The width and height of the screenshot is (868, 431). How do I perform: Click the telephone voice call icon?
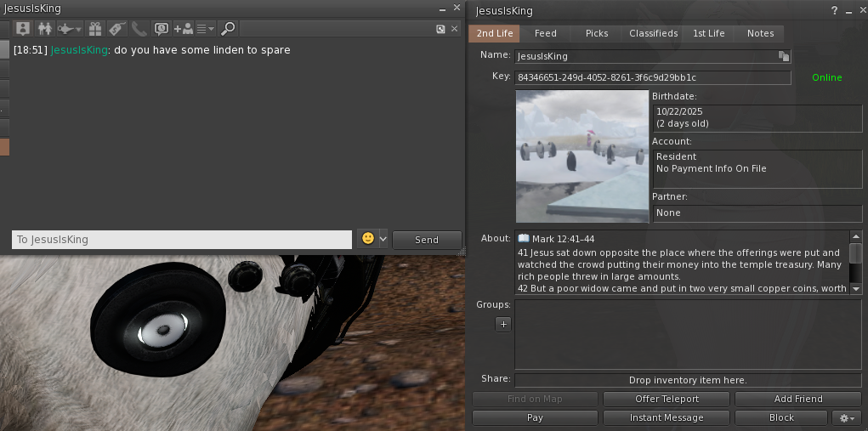tap(139, 29)
